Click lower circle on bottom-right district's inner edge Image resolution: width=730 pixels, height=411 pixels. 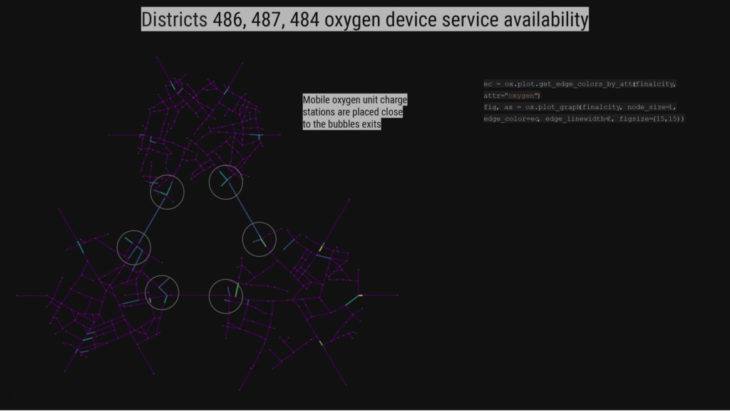(x=226, y=296)
